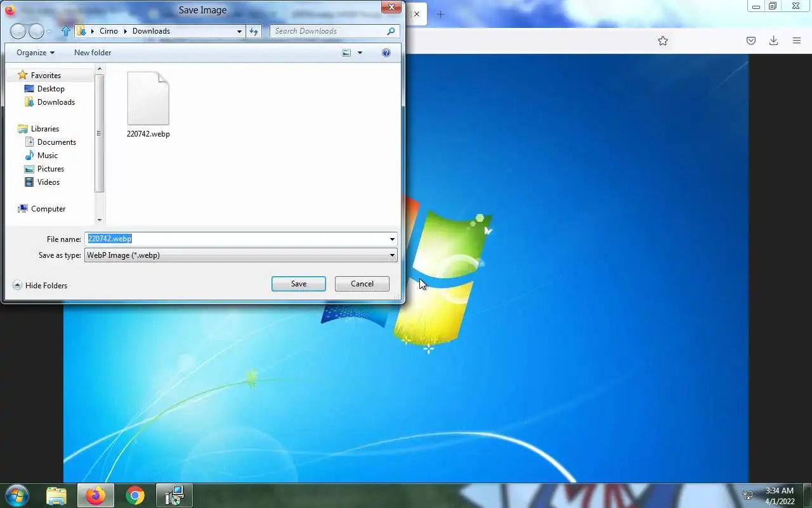This screenshot has height=508, width=812.
Task: Click the Firefox icon in dialog title
Action: tap(10, 10)
